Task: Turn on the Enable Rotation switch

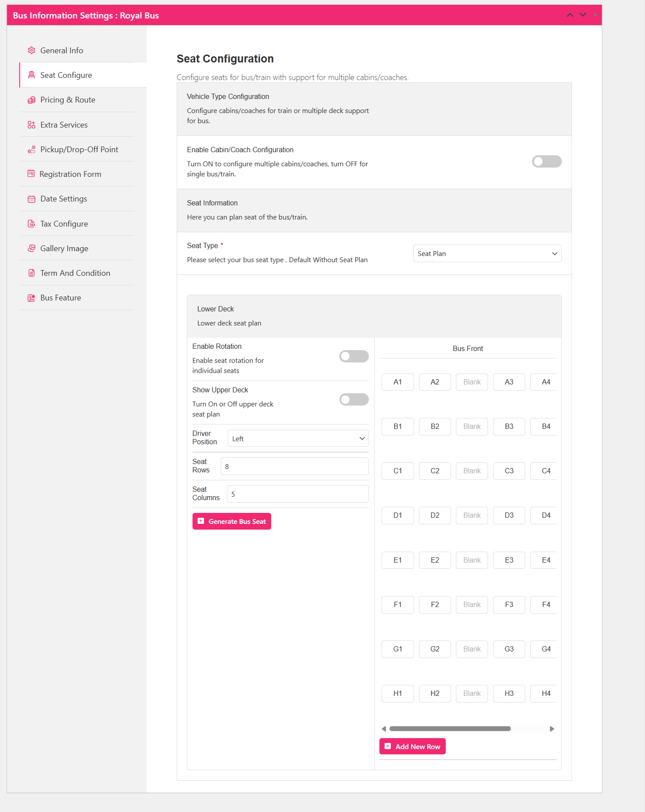Action: pos(354,356)
